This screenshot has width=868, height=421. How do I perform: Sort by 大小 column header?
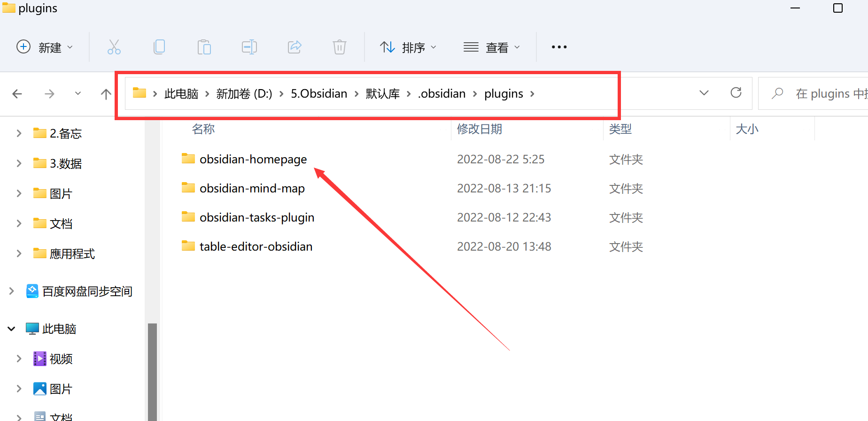point(747,129)
